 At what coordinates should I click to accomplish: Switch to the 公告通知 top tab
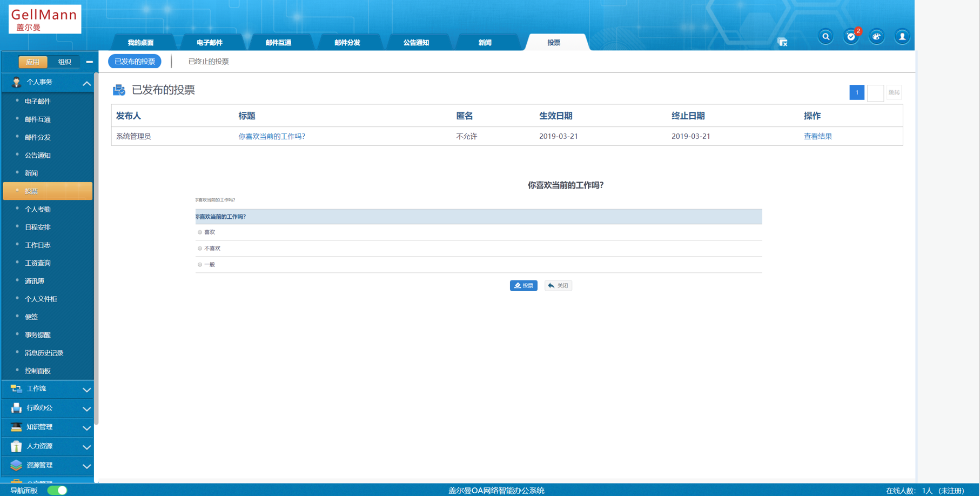tap(416, 43)
